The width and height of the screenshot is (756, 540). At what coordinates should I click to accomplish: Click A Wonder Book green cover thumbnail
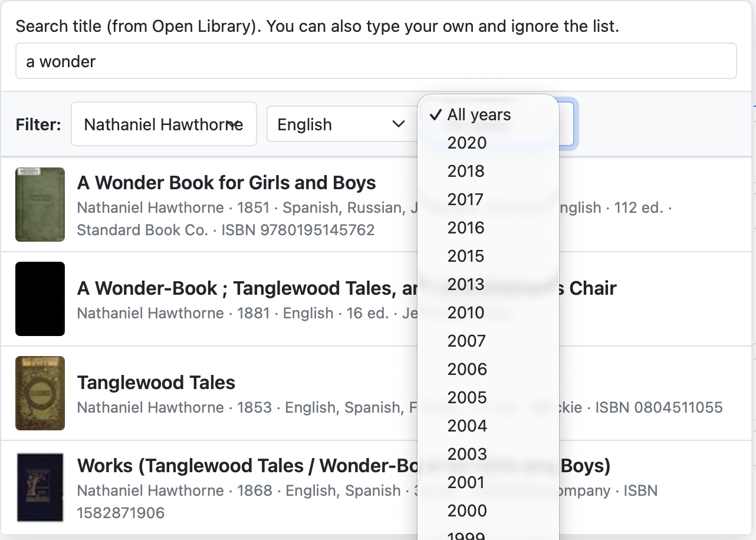(40, 205)
